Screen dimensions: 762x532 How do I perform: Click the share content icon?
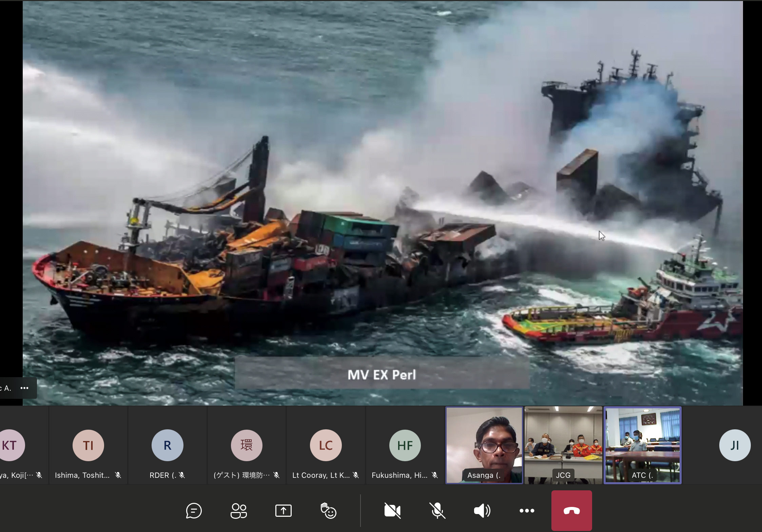(x=284, y=511)
